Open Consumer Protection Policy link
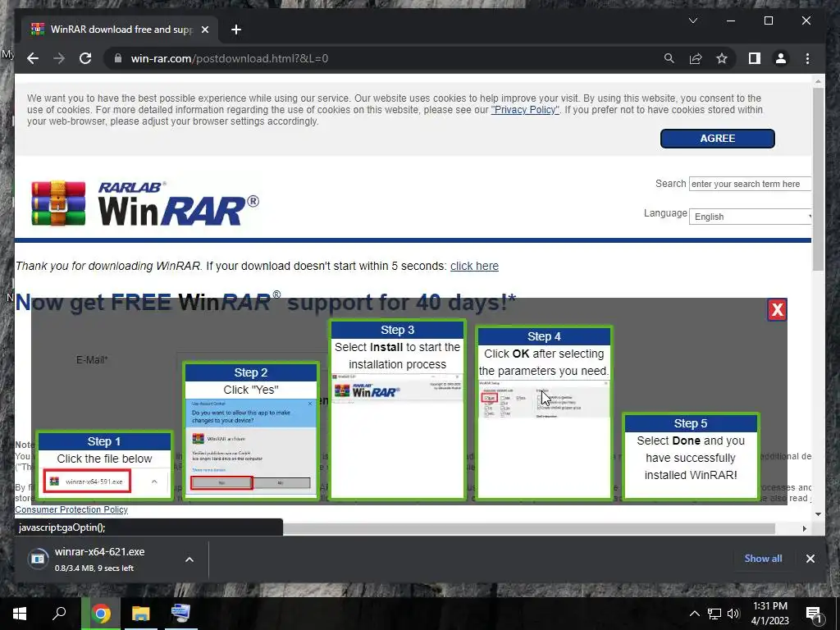 (x=71, y=509)
